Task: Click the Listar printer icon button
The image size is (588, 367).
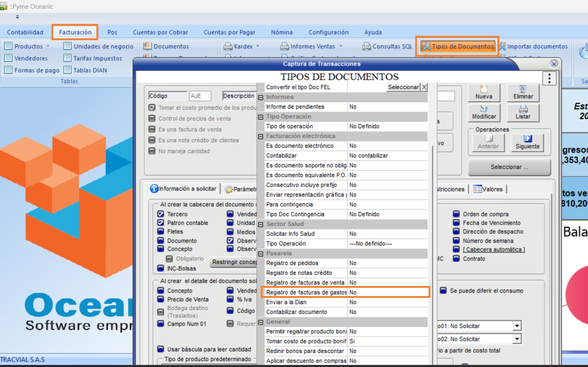Action: coord(523,113)
